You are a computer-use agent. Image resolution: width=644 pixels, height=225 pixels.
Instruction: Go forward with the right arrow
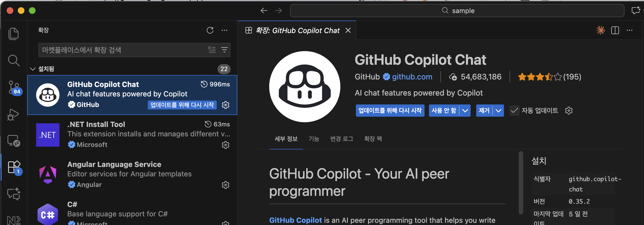[x=278, y=11]
